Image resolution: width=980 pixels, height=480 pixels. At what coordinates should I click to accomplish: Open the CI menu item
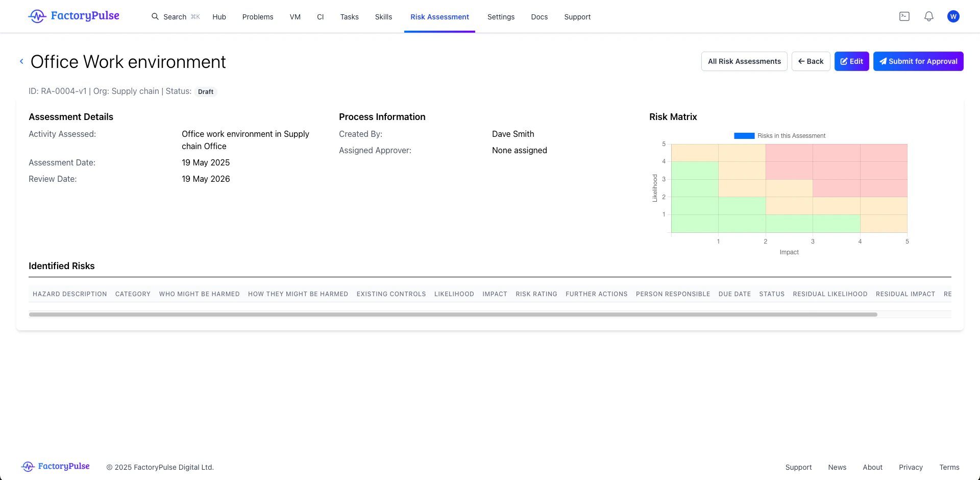click(x=321, y=17)
